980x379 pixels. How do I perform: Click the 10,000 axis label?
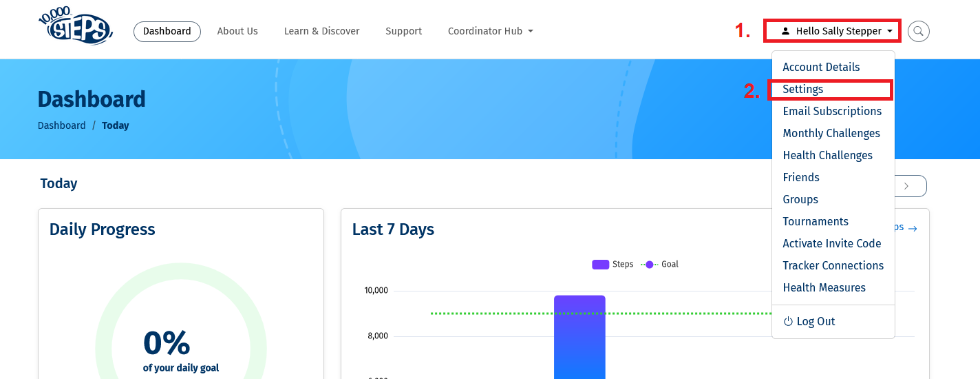coord(376,291)
